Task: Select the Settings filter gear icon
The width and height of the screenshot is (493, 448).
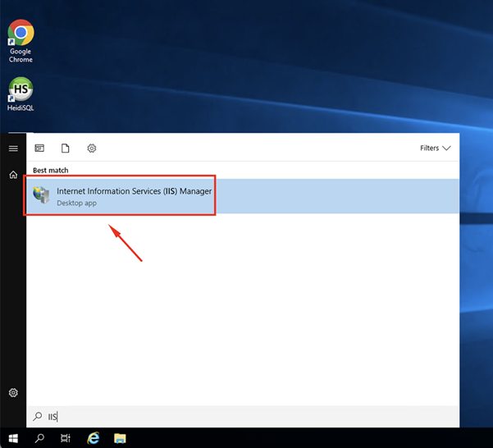Action: pos(92,148)
